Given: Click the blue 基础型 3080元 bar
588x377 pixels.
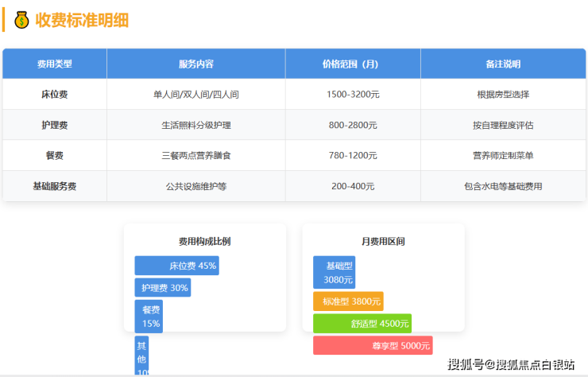Looking at the screenshot, I should (335, 272).
